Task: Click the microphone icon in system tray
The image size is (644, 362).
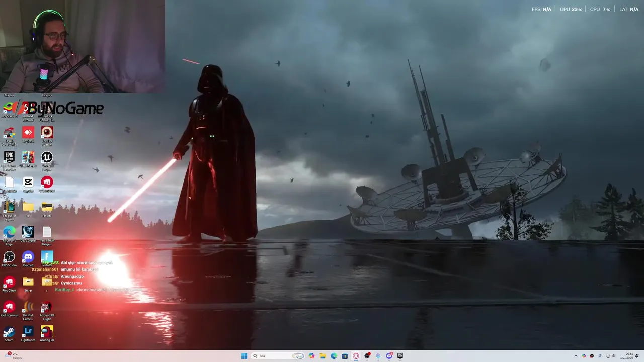Action: coord(600,356)
